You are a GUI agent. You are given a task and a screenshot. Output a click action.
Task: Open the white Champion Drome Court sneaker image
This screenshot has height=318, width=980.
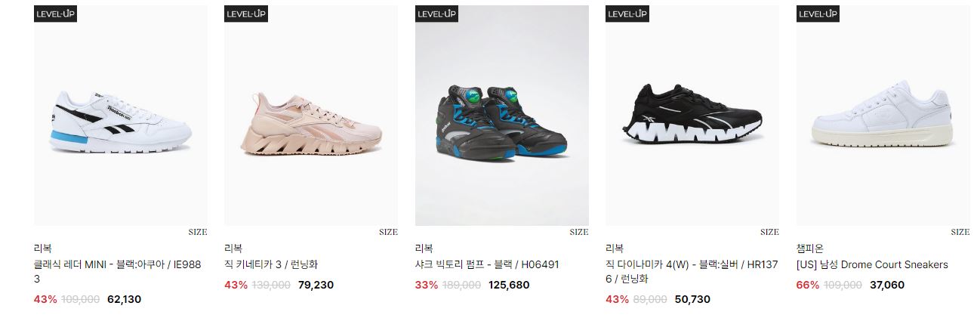click(883, 116)
